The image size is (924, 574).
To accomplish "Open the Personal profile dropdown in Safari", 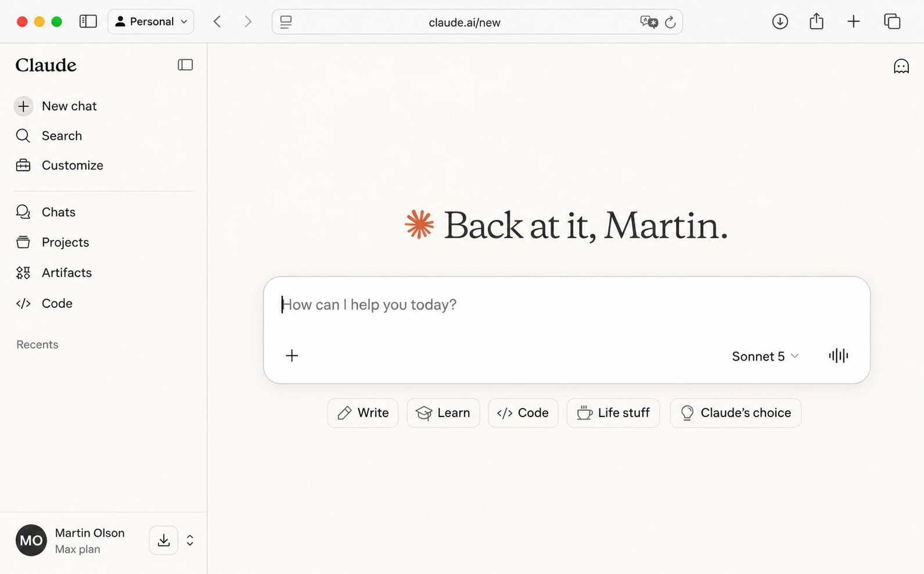I will point(151,21).
